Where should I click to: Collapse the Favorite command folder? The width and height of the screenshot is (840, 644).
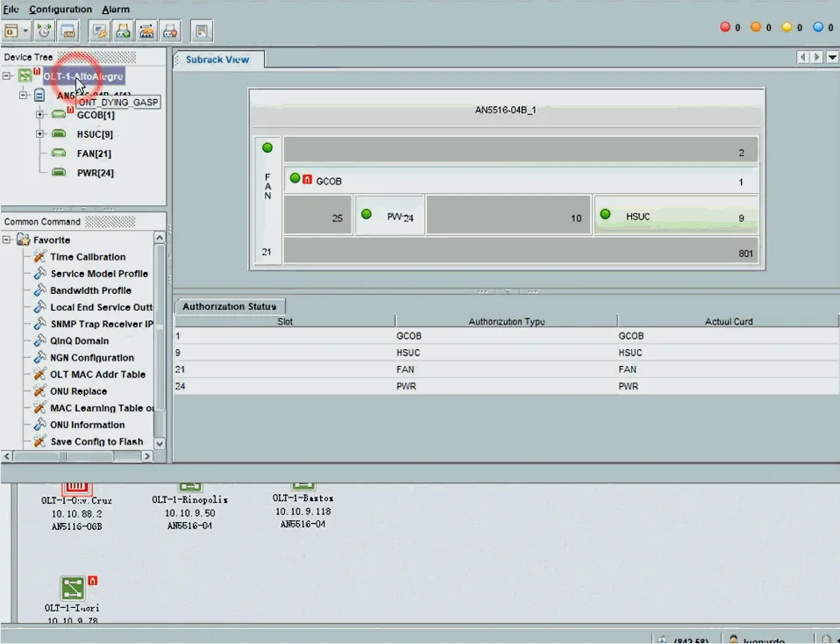coord(7,240)
